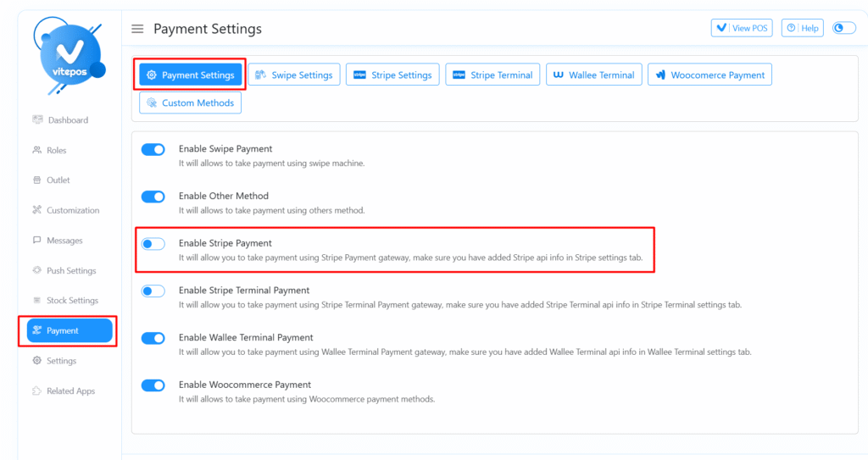
Task: Select Payment in sidebar
Action: point(70,330)
